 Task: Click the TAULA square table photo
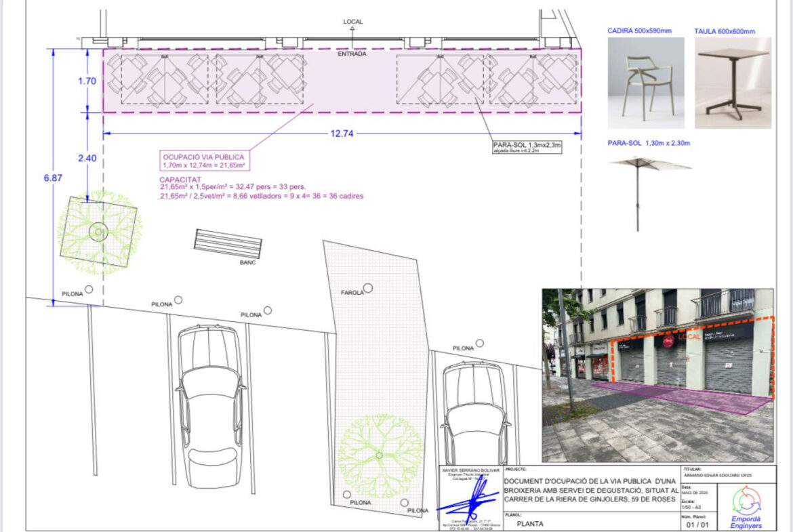(x=733, y=83)
